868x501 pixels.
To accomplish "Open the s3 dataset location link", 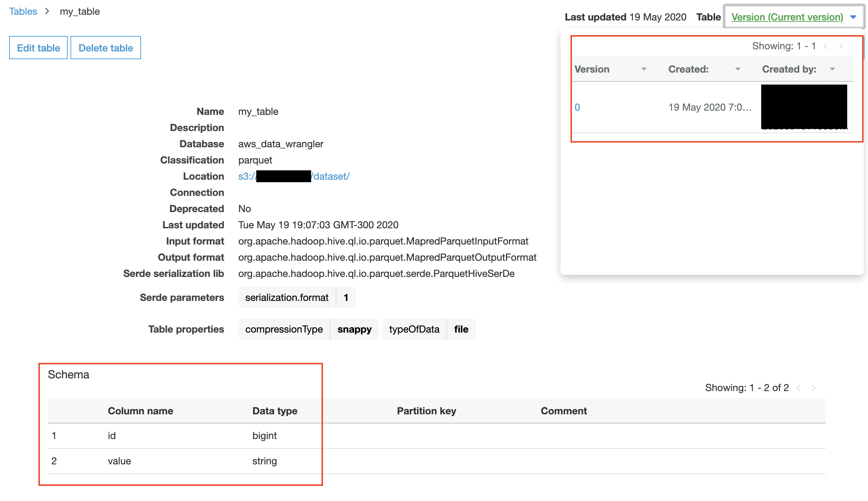I will tap(294, 176).
